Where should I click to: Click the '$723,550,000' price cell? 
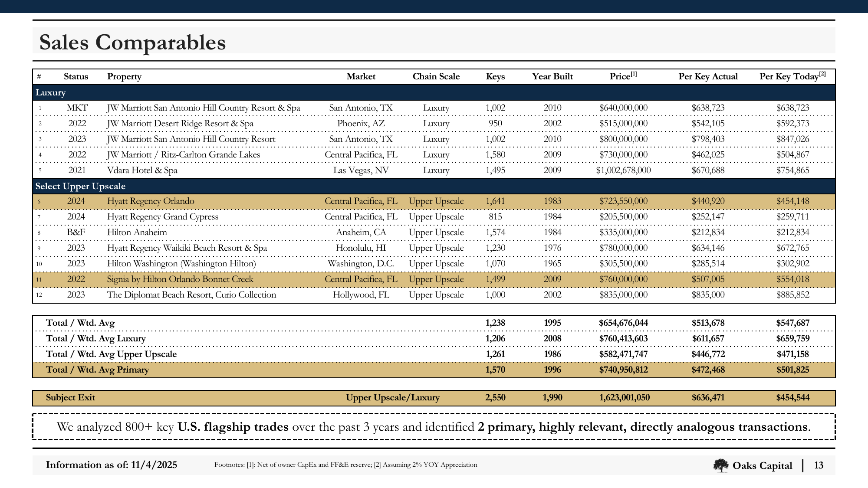click(x=624, y=201)
